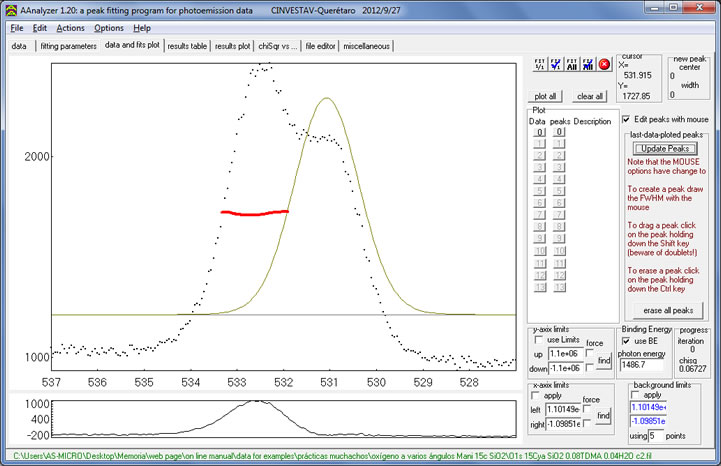Click the FIT All toolbar icon
Viewport: 721px width, 466px height.
click(x=571, y=65)
